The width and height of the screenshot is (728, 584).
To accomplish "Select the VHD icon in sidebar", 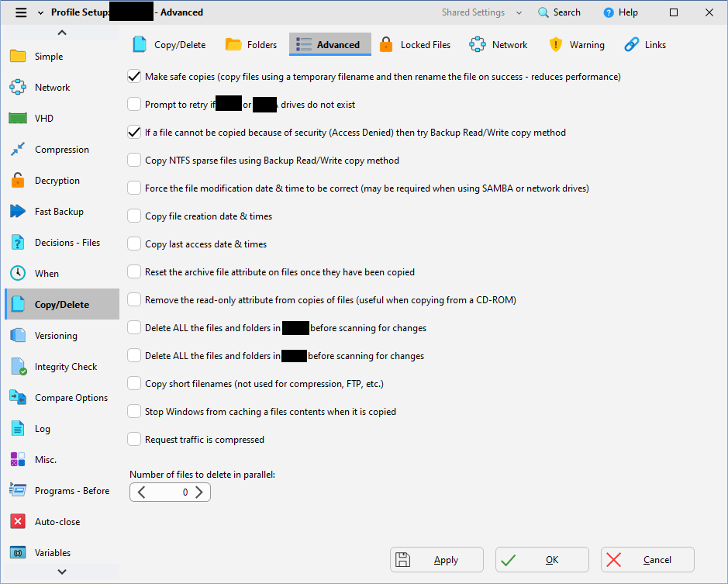I will [x=18, y=119].
